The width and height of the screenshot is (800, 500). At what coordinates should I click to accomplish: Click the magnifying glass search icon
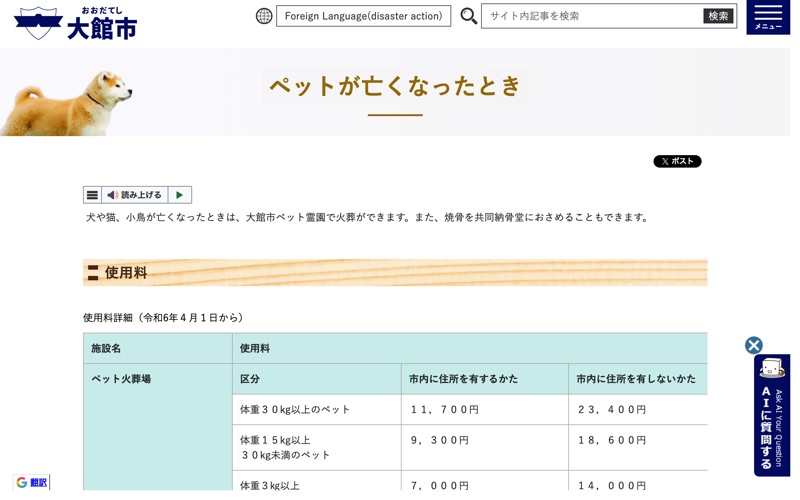pyautogui.click(x=468, y=16)
